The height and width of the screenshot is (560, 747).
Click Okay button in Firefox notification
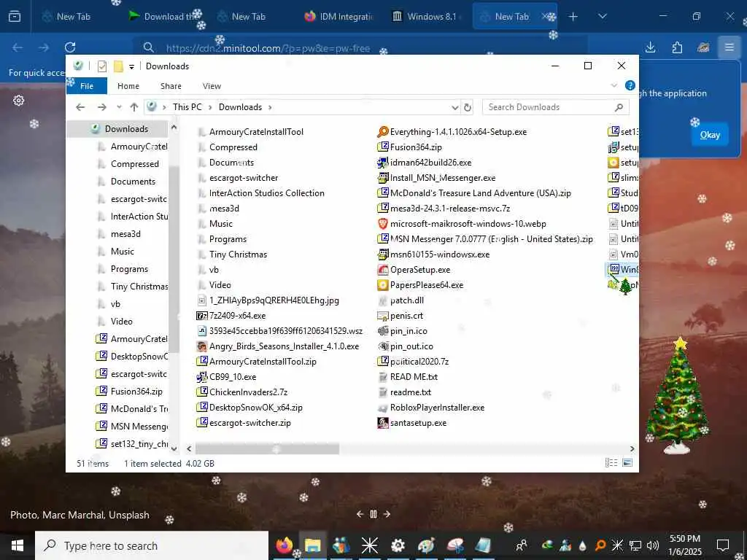(710, 135)
